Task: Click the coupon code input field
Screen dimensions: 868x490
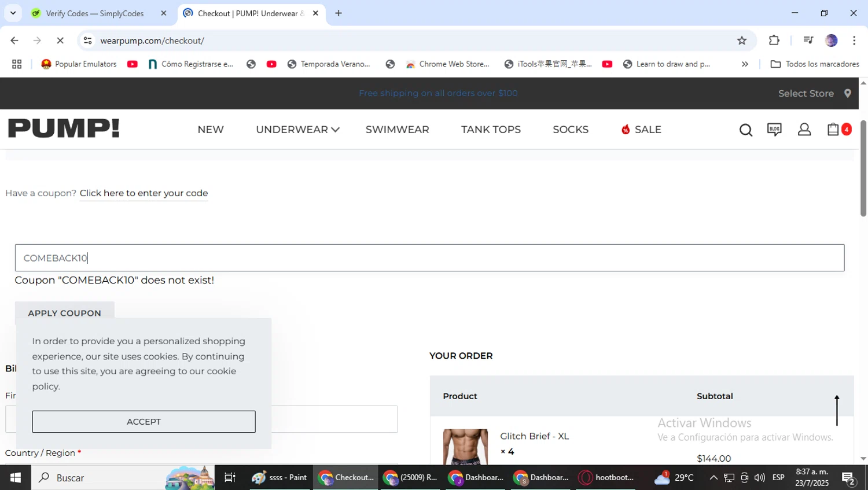Action: point(429,258)
